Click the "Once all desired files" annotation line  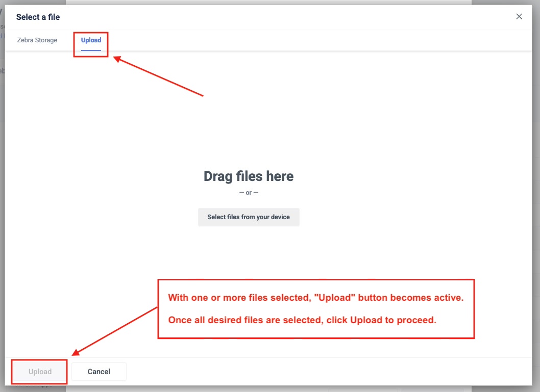tap(302, 321)
